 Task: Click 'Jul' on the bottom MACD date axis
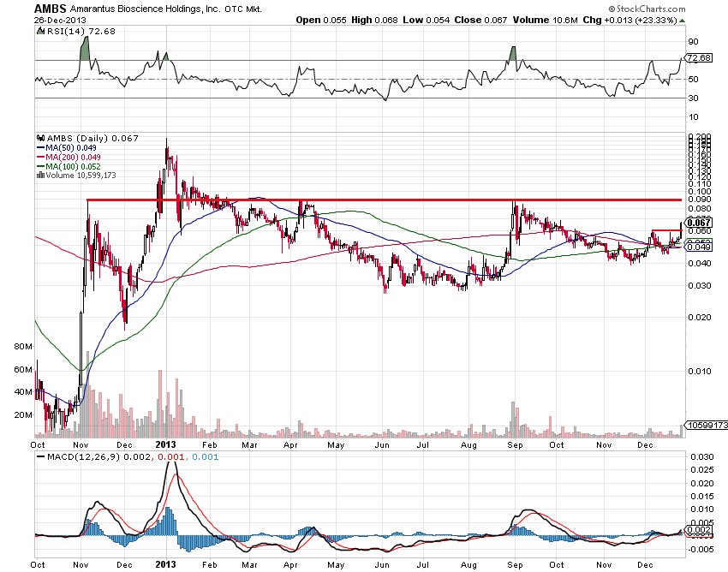point(422,565)
